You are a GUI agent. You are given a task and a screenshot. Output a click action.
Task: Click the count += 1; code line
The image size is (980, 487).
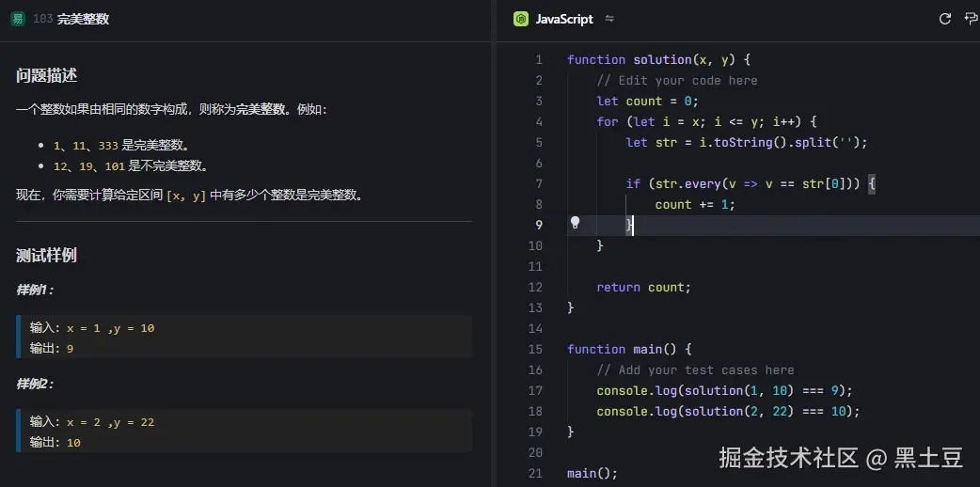695,204
